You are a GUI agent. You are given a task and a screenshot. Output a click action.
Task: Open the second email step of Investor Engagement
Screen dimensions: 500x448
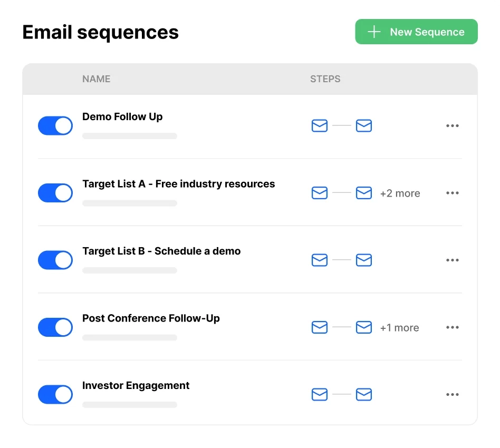[x=364, y=394]
